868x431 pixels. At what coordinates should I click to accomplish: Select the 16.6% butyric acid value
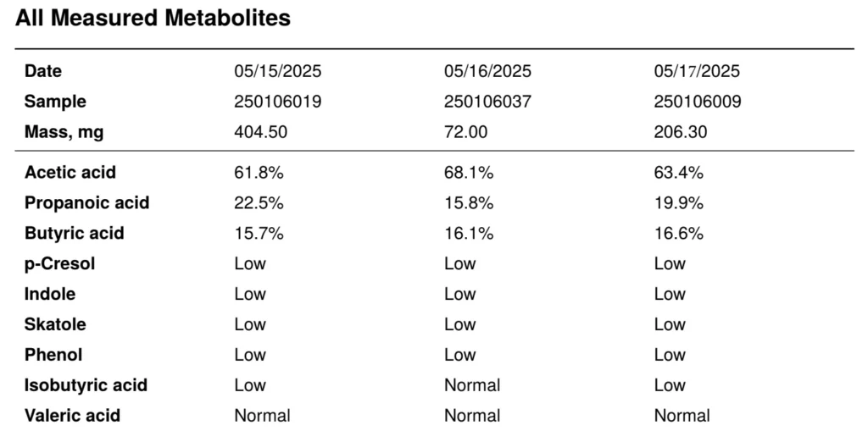[678, 234]
